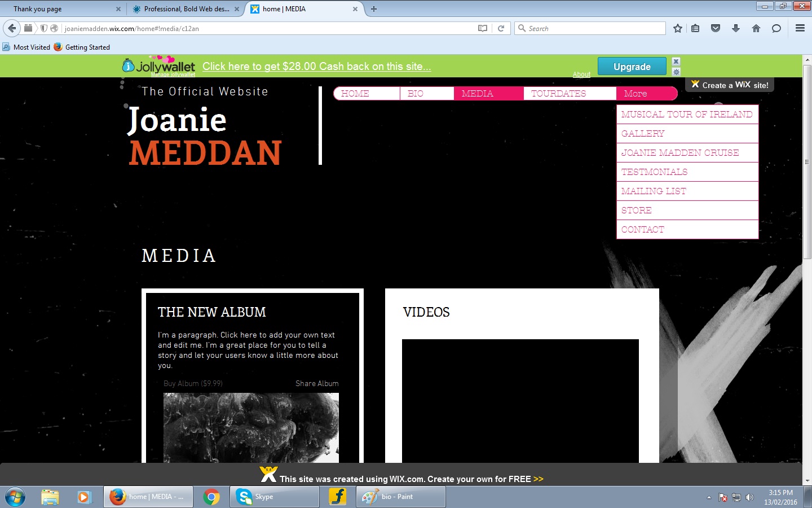Click the volume speaker tray icon
Viewport: 812px width, 508px height.
coord(749,497)
